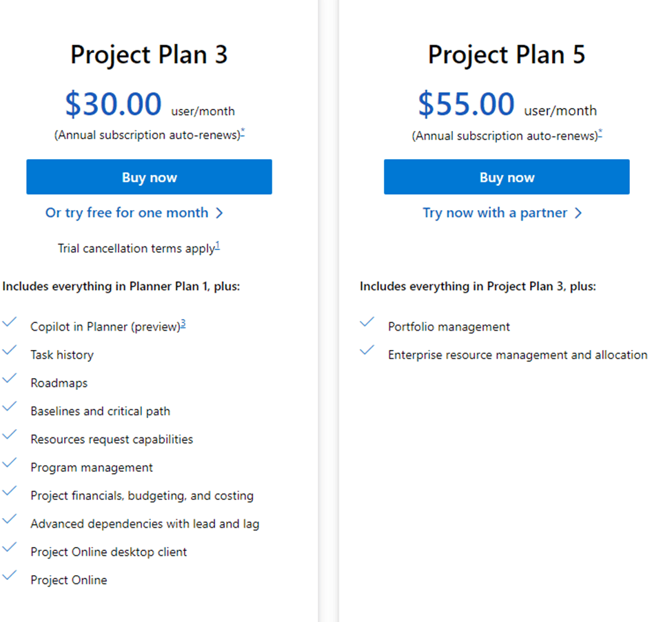Click Buy now for Project Plan 5
Image resolution: width=672 pixels, height=622 pixels.
[x=507, y=177]
